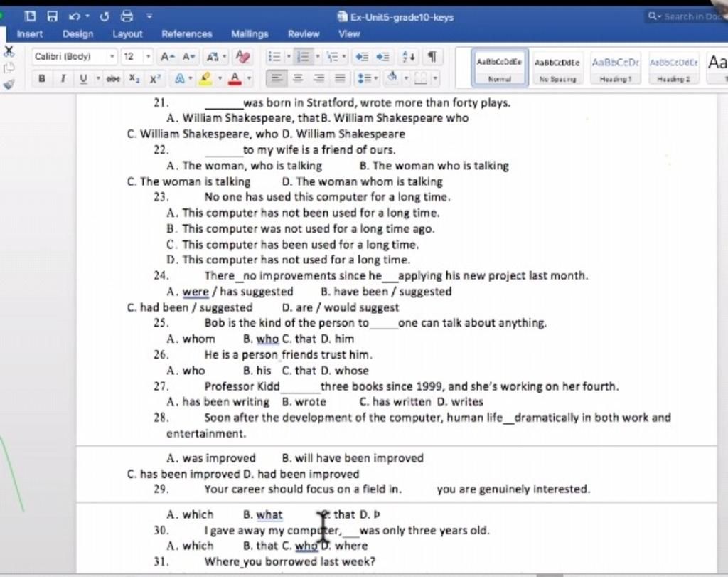This screenshot has height=577, width=728.
Task: Click the underlined word 'were' in question 24
Action: 196,292
